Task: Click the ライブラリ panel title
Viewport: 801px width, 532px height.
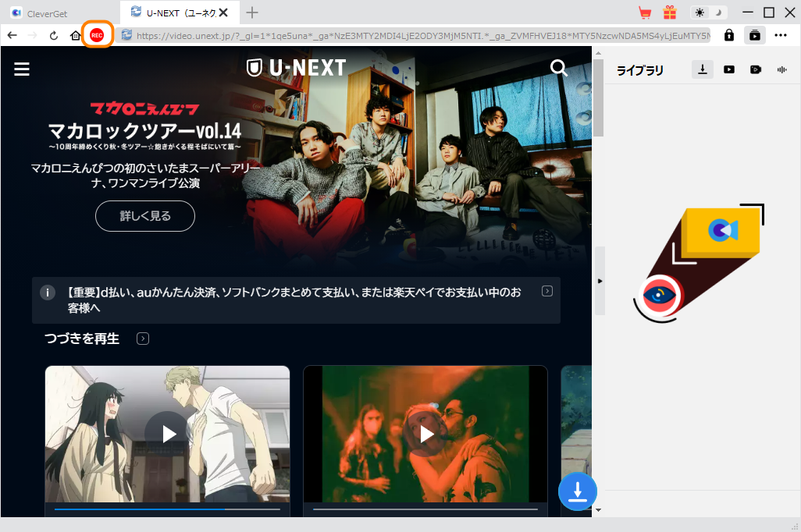Action: click(639, 70)
